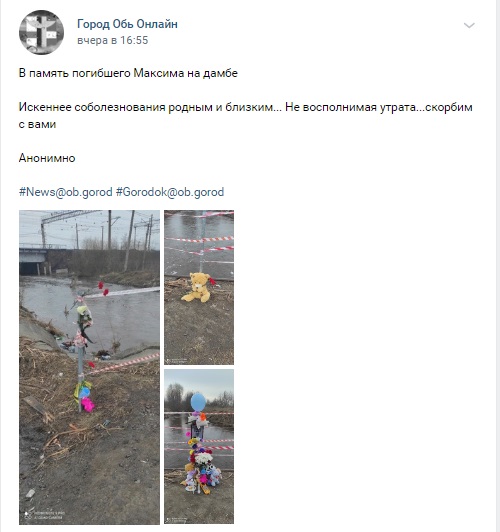Screen dimensions: 500x532
Task: Open the post via timestamp вчера в 16:55
Action: [113, 40]
